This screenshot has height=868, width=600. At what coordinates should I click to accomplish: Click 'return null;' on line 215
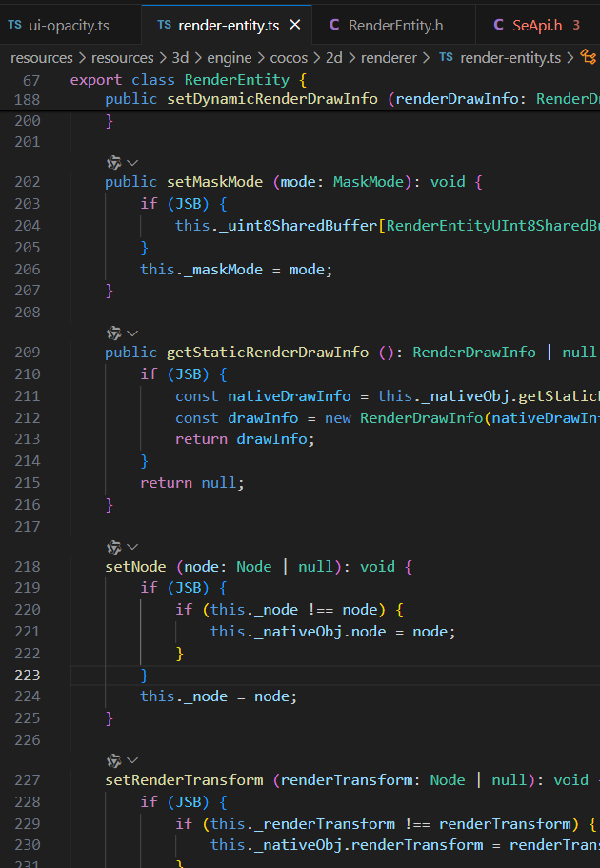pyautogui.click(x=192, y=483)
